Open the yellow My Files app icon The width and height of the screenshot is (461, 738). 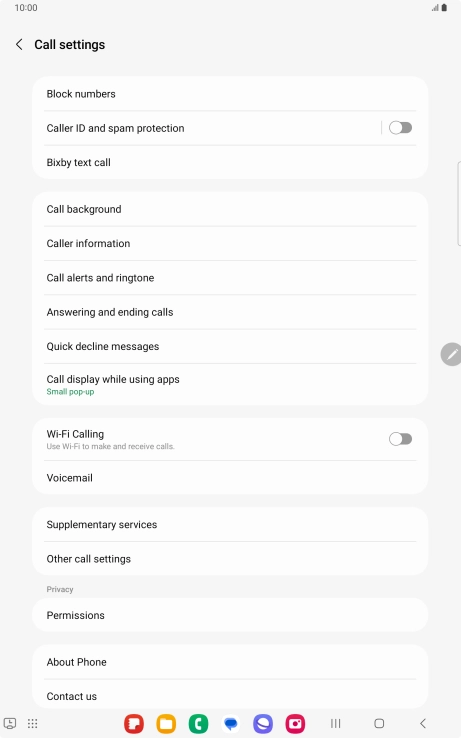click(166, 723)
